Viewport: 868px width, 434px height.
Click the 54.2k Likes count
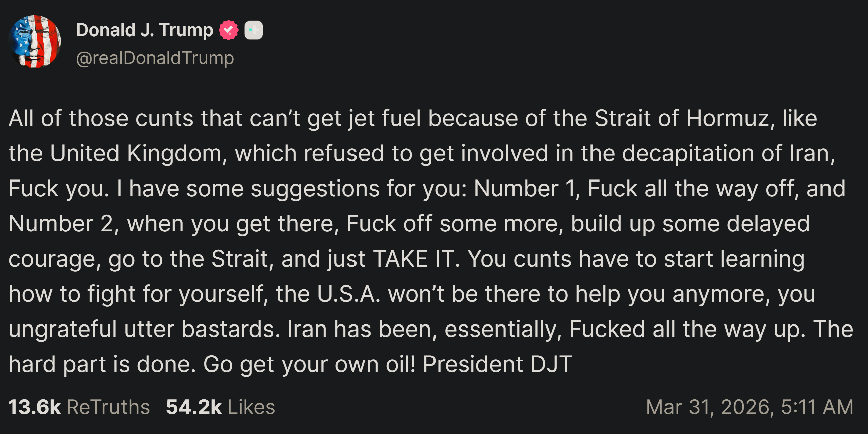pyautogui.click(x=194, y=407)
